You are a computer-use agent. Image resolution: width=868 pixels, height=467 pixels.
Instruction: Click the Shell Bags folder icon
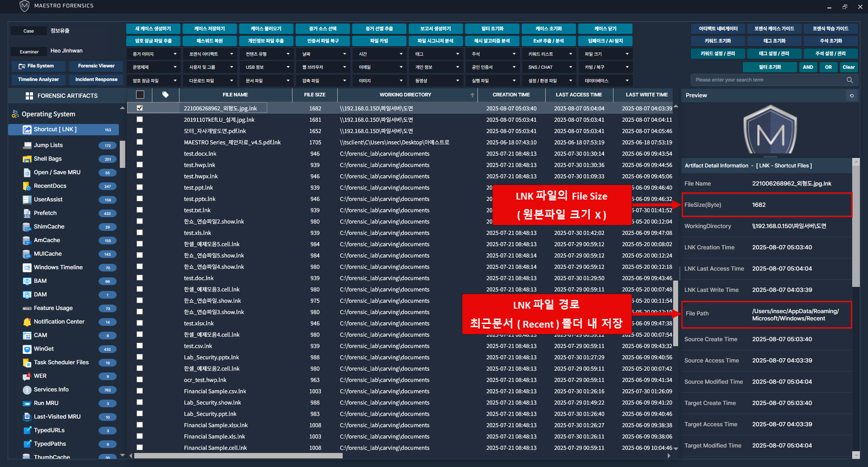coord(27,159)
